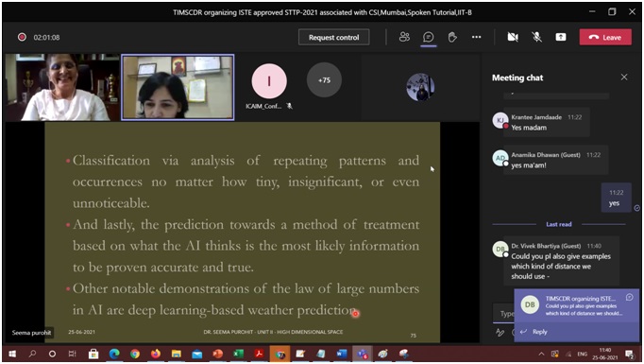Screen dimensions: 644x364
Task: Select the highlighted speaker video thumbnail
Action: click(x=178, y=87)
